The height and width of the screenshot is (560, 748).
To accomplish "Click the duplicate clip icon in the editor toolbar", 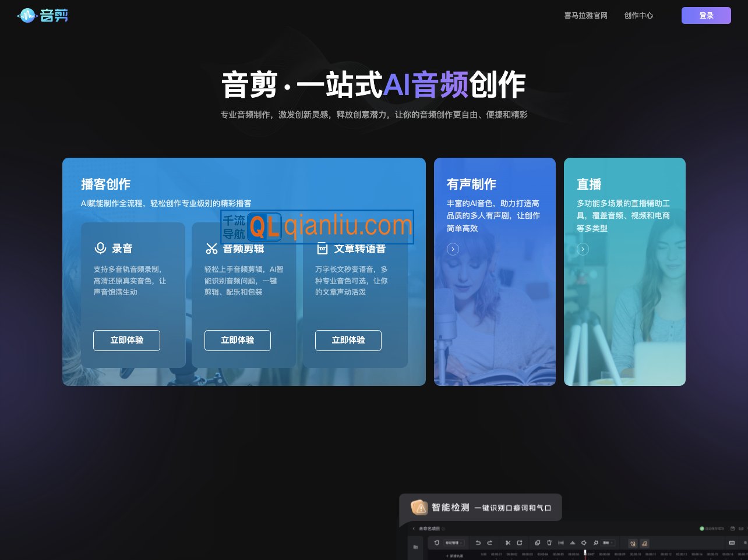I will [x=538, y=543].
